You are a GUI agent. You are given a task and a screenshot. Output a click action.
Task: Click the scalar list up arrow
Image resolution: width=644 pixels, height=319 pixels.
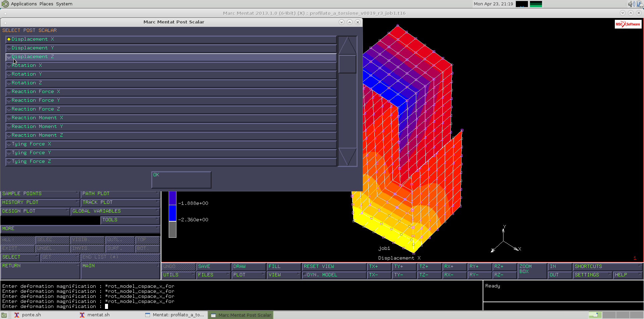click(x=347, y=45)
